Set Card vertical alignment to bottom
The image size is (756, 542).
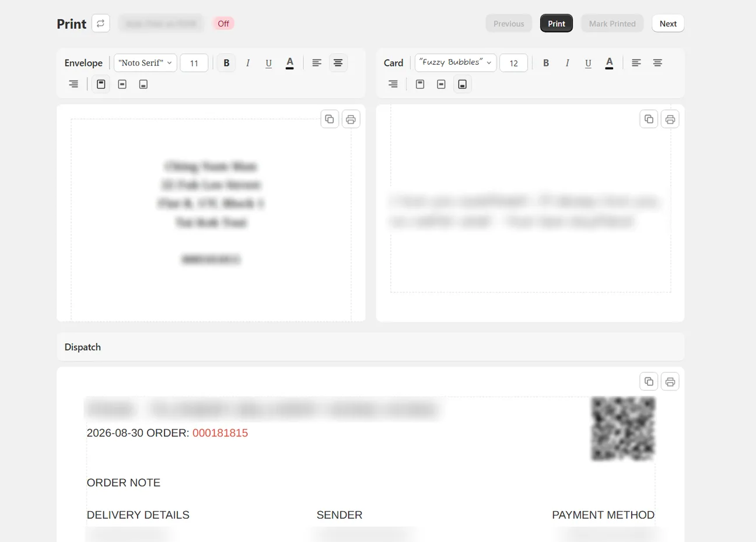pos(462,84)
